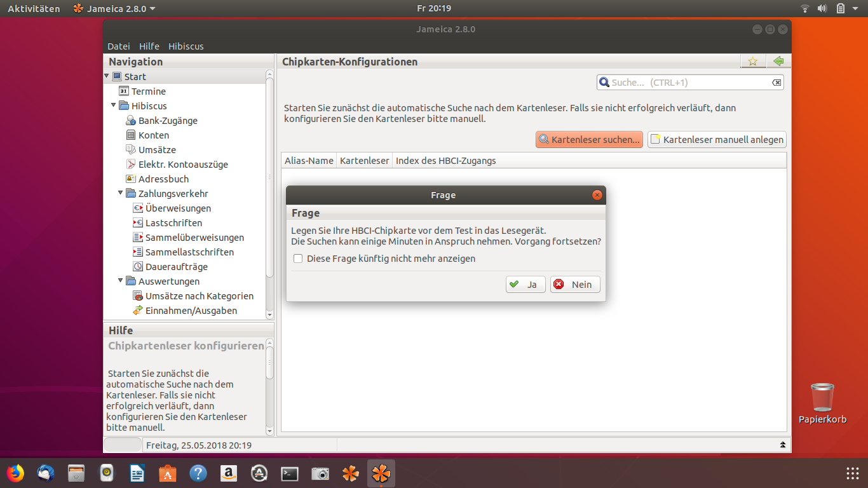
Task: Click the bookmark star icon
Action: (753, 62)
